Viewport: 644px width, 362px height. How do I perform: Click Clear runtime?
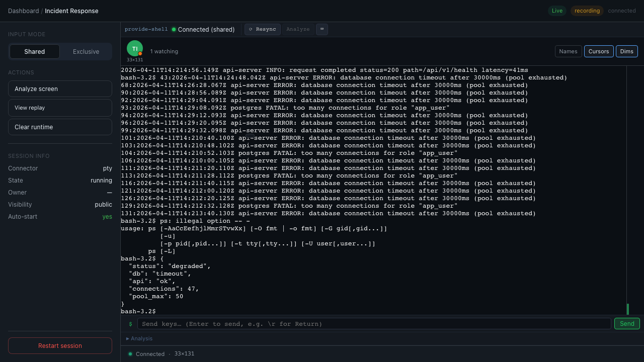point(60,127)
